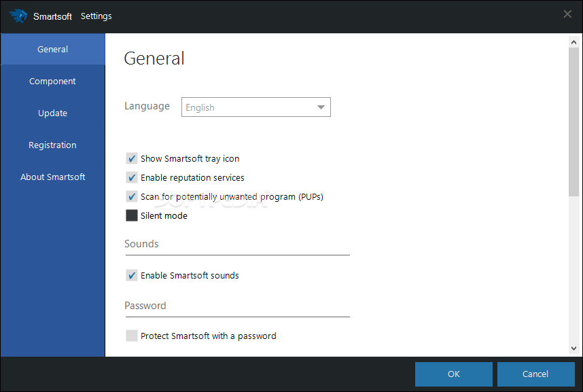Click the vertical scrollbar thumb
583x392 pixels.
[x=573, y=122]
